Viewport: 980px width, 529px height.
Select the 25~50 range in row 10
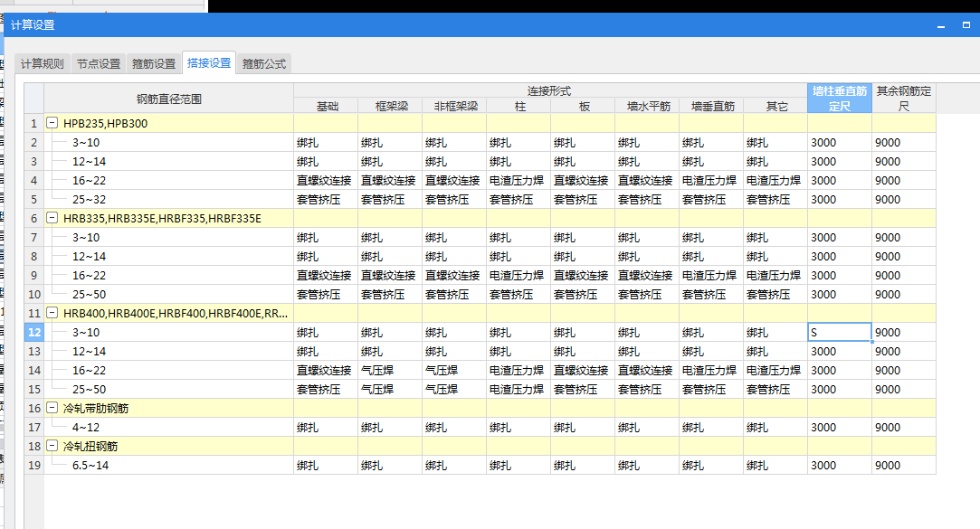(x=89, y=294)
